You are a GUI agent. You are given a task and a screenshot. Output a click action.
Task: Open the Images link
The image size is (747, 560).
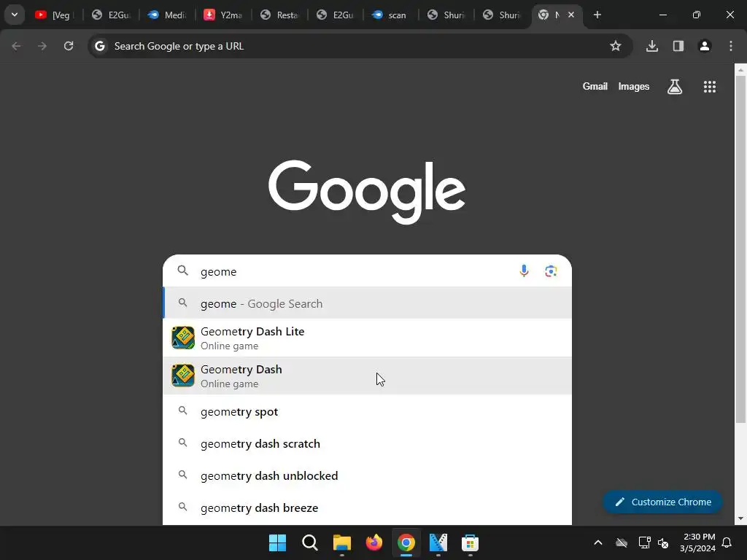point(634,86)
